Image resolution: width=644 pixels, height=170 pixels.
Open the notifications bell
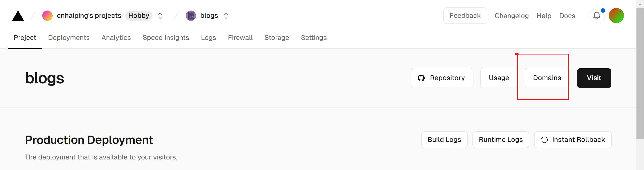597,16
